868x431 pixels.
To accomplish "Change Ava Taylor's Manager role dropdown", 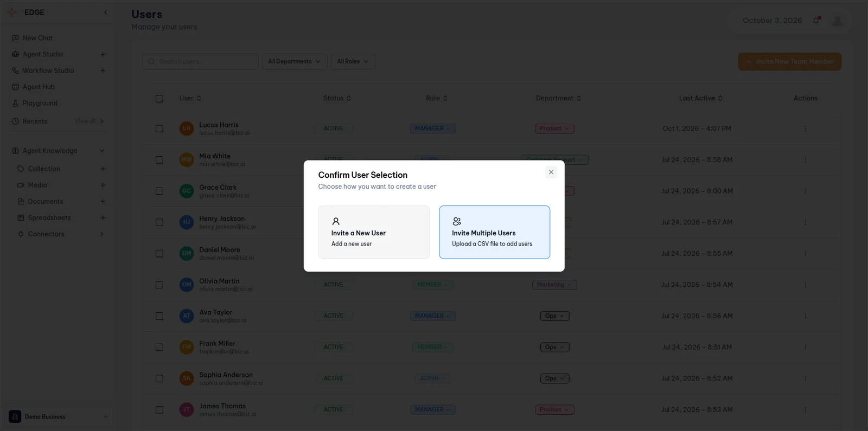I will pyautogui.click(x=432, y=316).
